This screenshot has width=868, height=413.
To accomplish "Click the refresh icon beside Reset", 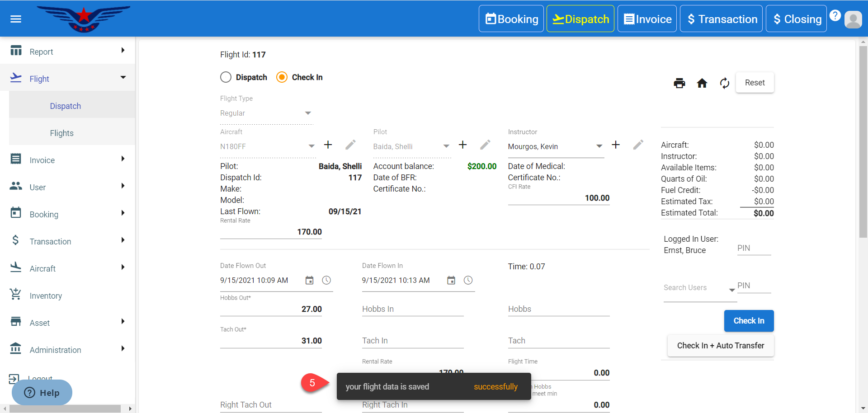I will coord(724,83).
